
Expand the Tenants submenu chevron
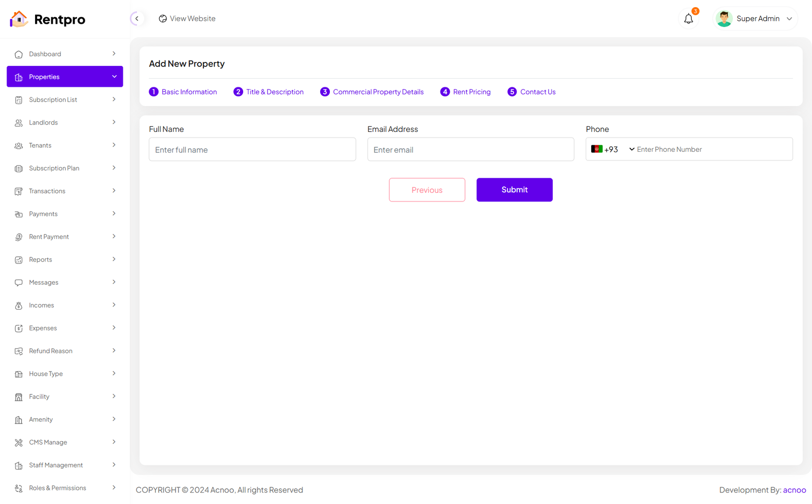[x=114, y=145]
